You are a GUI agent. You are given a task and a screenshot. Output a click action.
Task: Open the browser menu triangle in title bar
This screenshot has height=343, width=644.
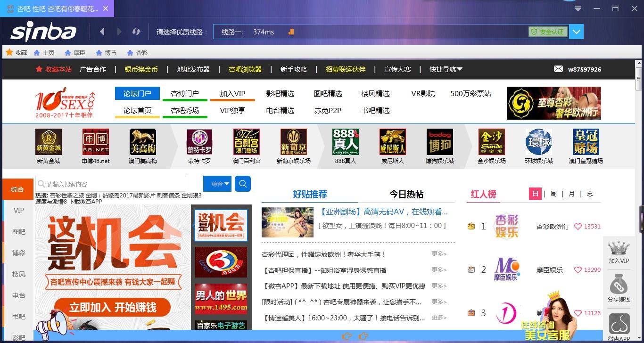click(x=578, y=8)
